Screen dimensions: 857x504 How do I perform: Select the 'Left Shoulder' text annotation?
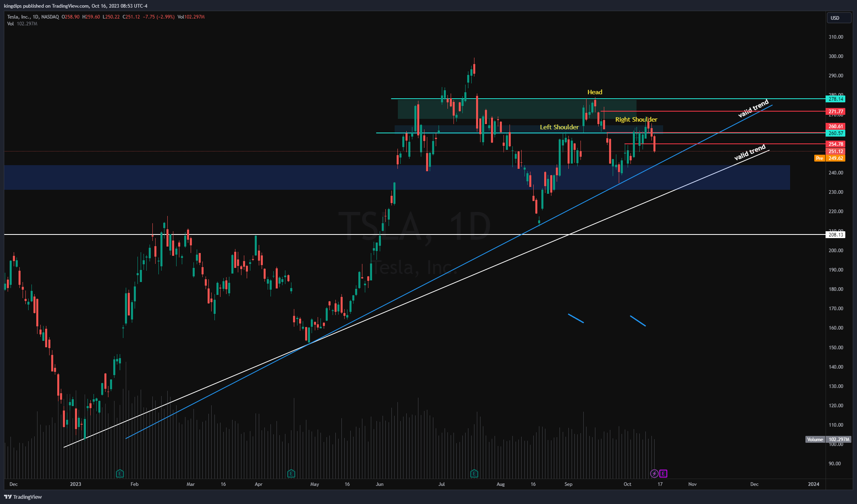coord(559,127)
